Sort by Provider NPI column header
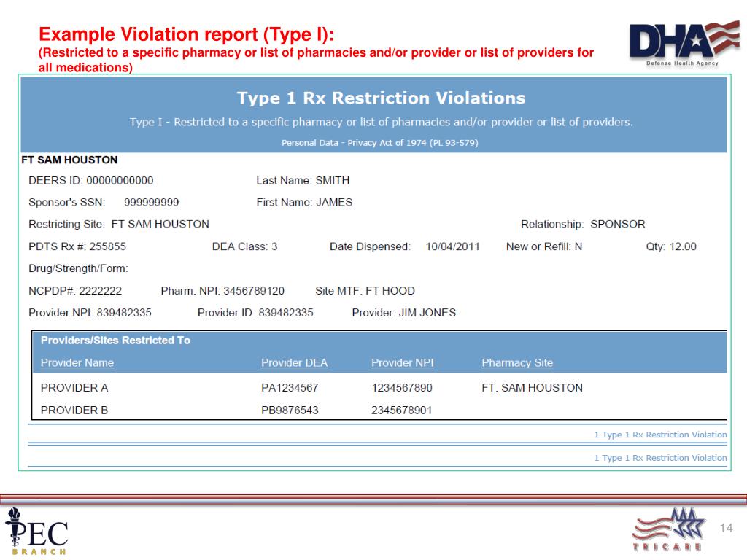Image resolution: width=747 pixels, height=560 pixels. [x=403, y=363]
